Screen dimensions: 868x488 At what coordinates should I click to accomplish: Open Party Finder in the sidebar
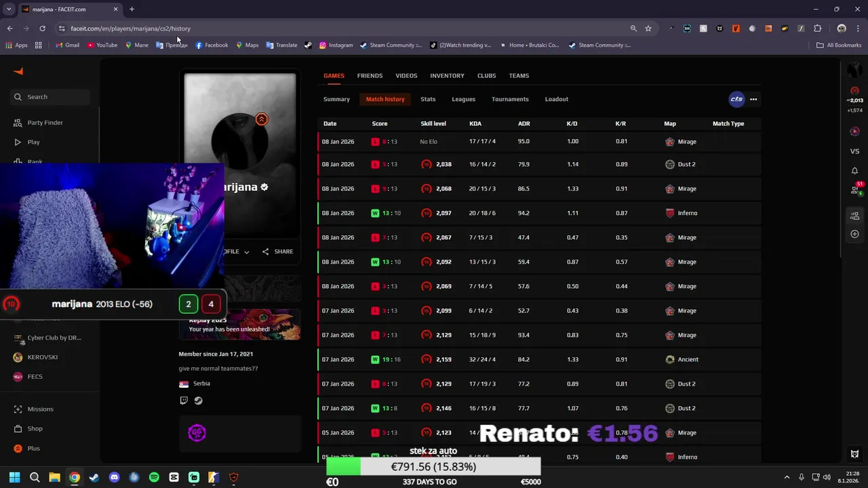38,123
